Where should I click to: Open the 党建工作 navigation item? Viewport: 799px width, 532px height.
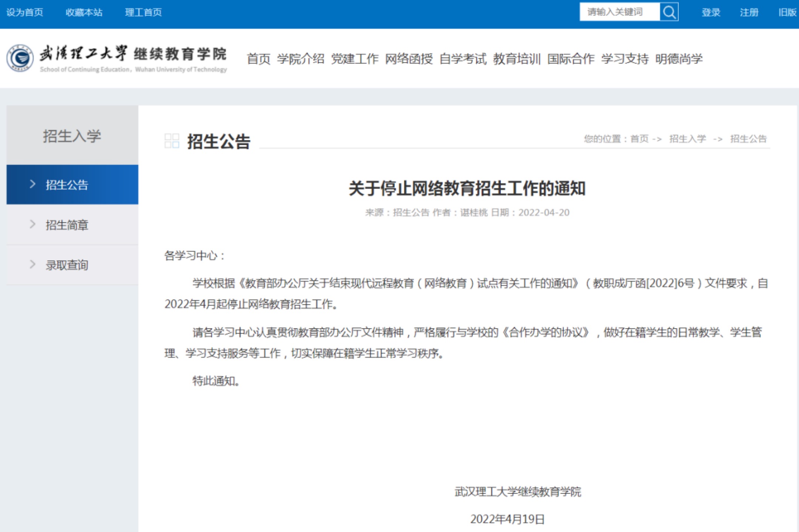tap(355, 59)
